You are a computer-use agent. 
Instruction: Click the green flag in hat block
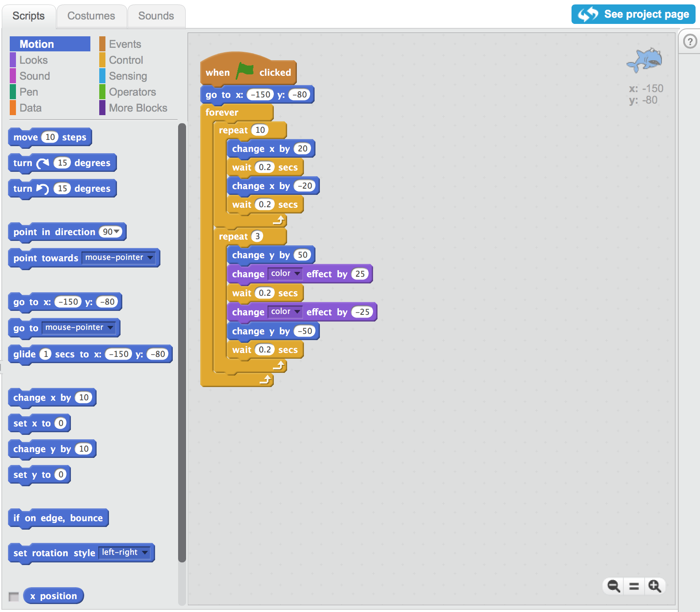pos(245,71)
